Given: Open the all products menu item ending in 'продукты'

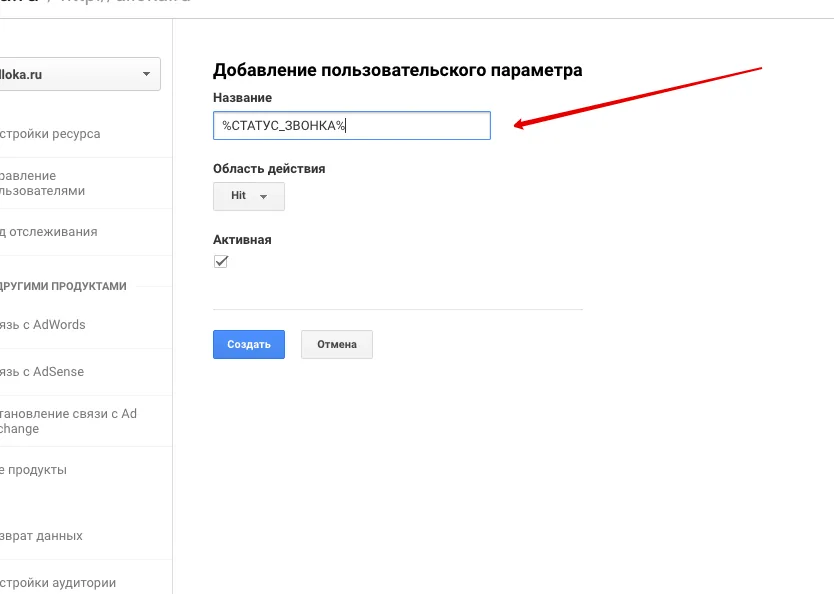Looking at the screenshot, I should [34, 470].
